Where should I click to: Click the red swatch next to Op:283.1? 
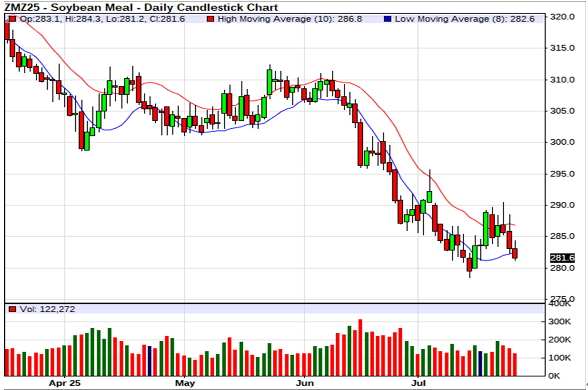(x=12, y=19)
